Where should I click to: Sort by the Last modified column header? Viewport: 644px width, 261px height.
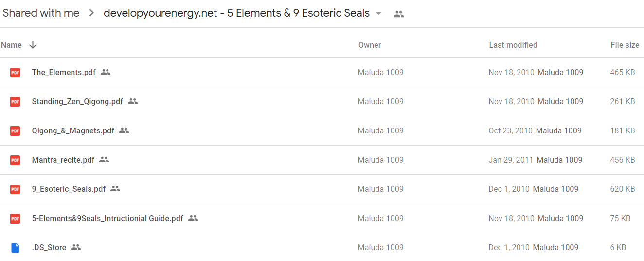coord(513,45)
